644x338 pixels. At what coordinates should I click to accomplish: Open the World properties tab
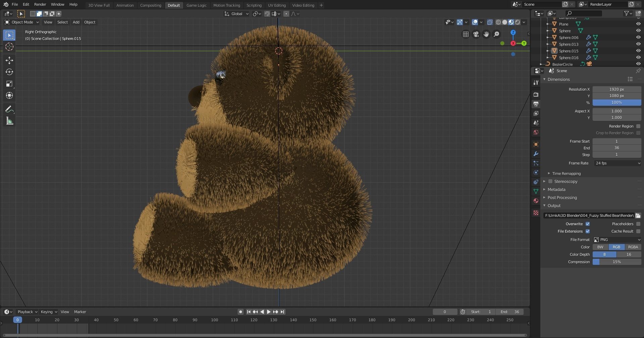point(536,132)
